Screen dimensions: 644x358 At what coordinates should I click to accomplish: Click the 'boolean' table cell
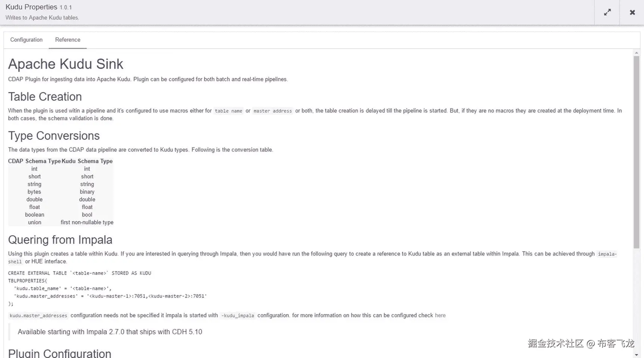tap(34, 215)
